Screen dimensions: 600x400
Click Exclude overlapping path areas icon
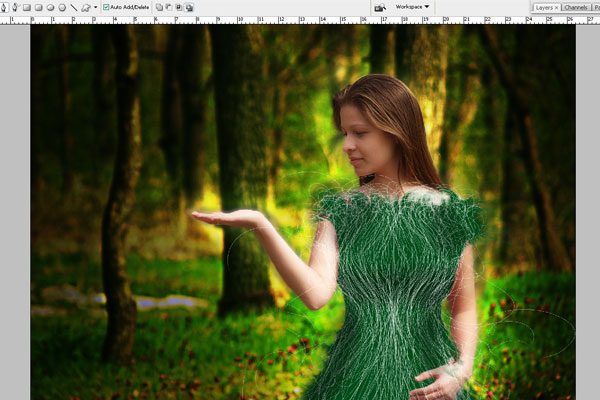[x=189, y=7]
